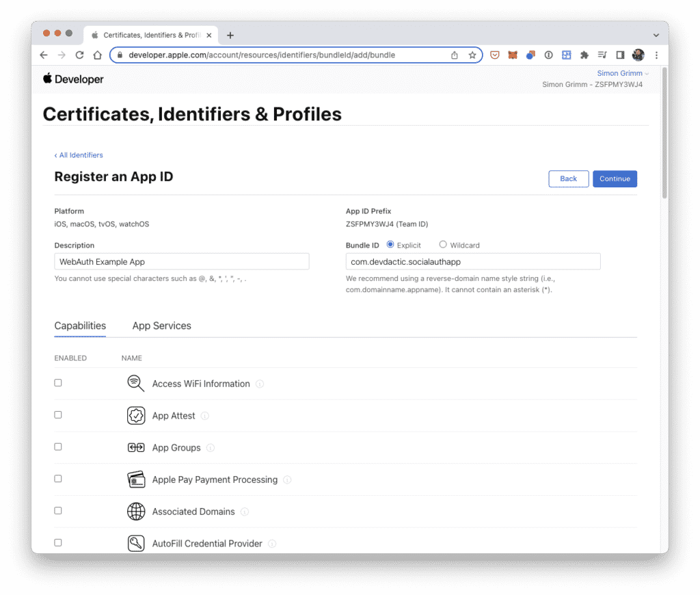Expand the tab list chevron
Viewport: 700px width, 595px height.
tap(655, 35)
